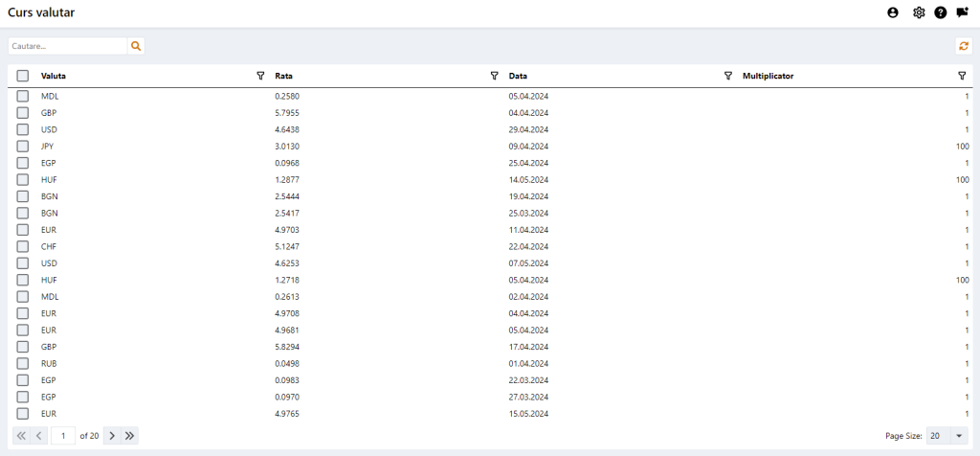Image resolution: width=980 pixels, height=456 pixels.
Task: Check the JPY row checkbox
Action: pyautogui.click(x=23, y=147)
